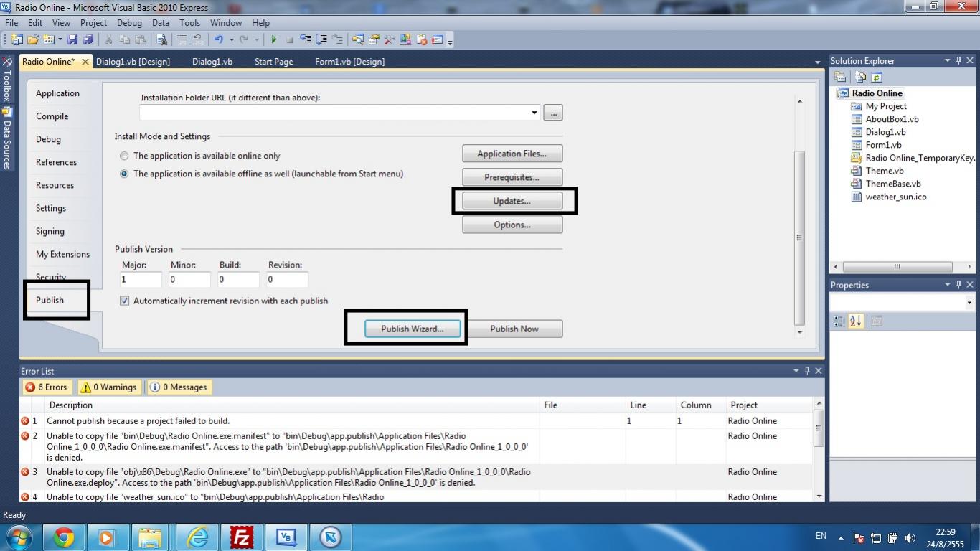Click the Add New Item toolbar icon
The width and height of the screenshot is (980, 551).
49,39
